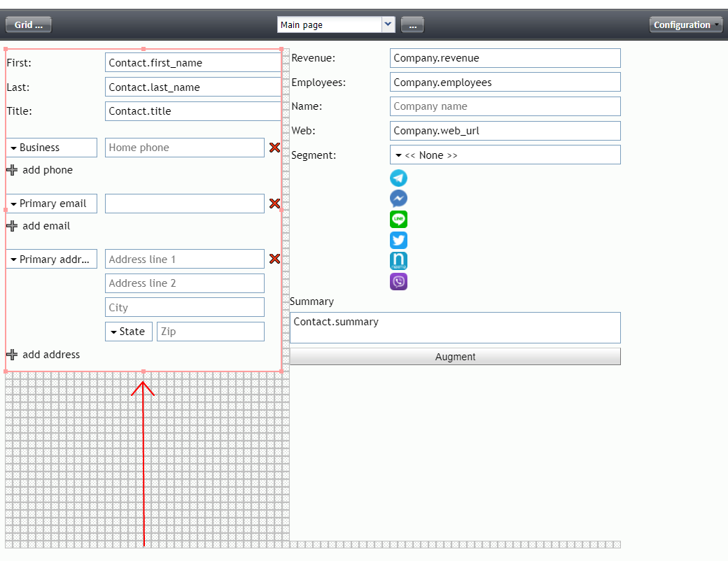Click the Augment button

455,356
